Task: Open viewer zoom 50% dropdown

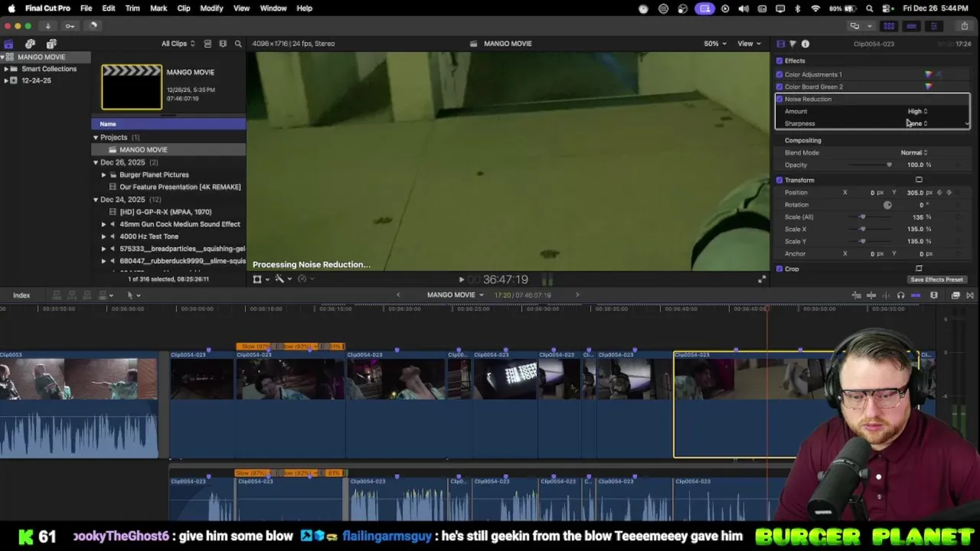Action: [x=715, y=44]
